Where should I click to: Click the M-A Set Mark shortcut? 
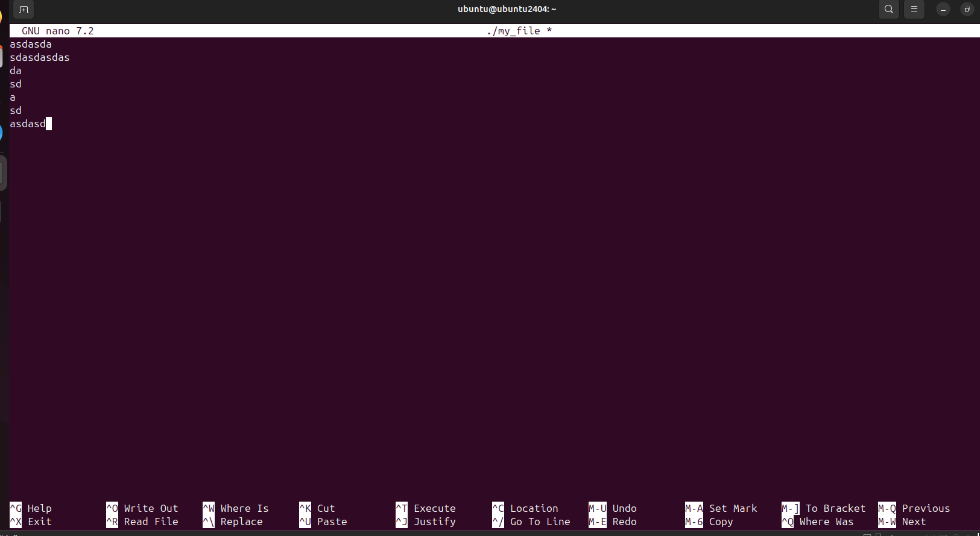[721, 508]
